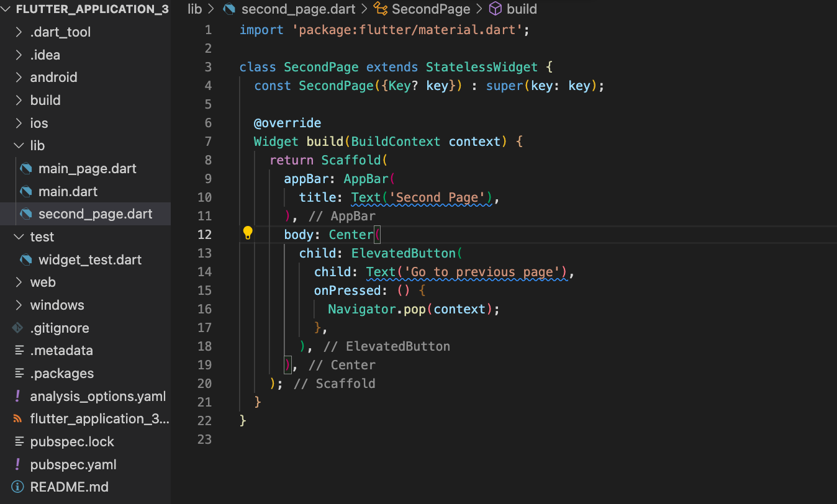Screen dimensions: 837x504
Task: Click the exclamation icon beside analysis_options.yaml
Action: pos(18,396)
